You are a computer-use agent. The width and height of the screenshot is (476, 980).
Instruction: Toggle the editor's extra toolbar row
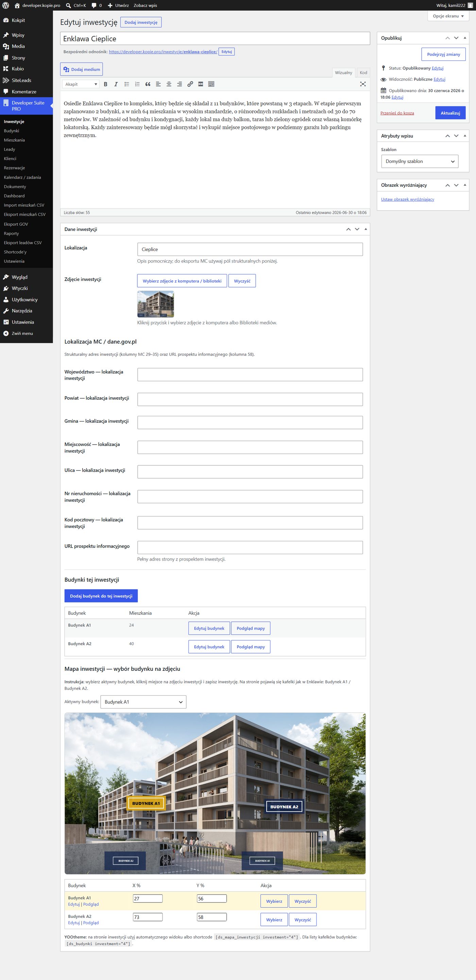click(211, 84)
